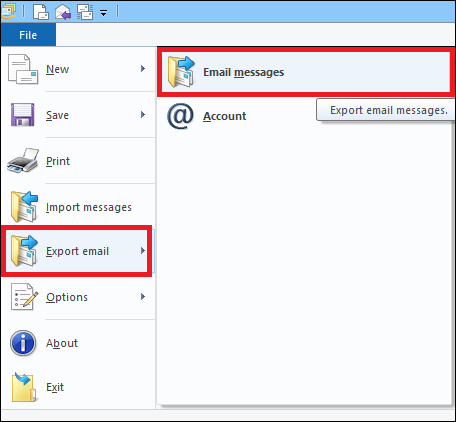Click the New email icon in quick access toolbar
The height and width of the screenshot is (422, 456).
(x=41, y=12)
